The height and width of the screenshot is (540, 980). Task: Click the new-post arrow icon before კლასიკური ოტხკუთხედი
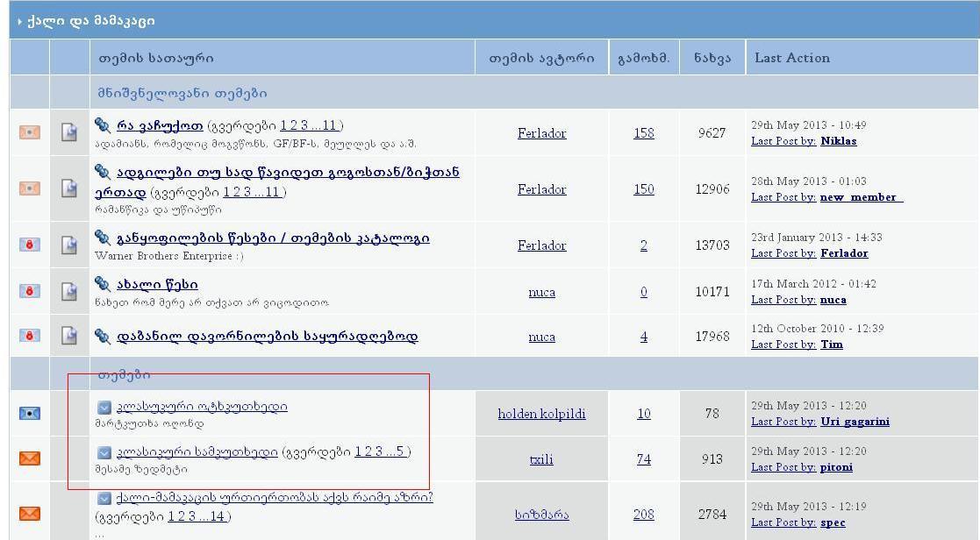coord(104,408)
